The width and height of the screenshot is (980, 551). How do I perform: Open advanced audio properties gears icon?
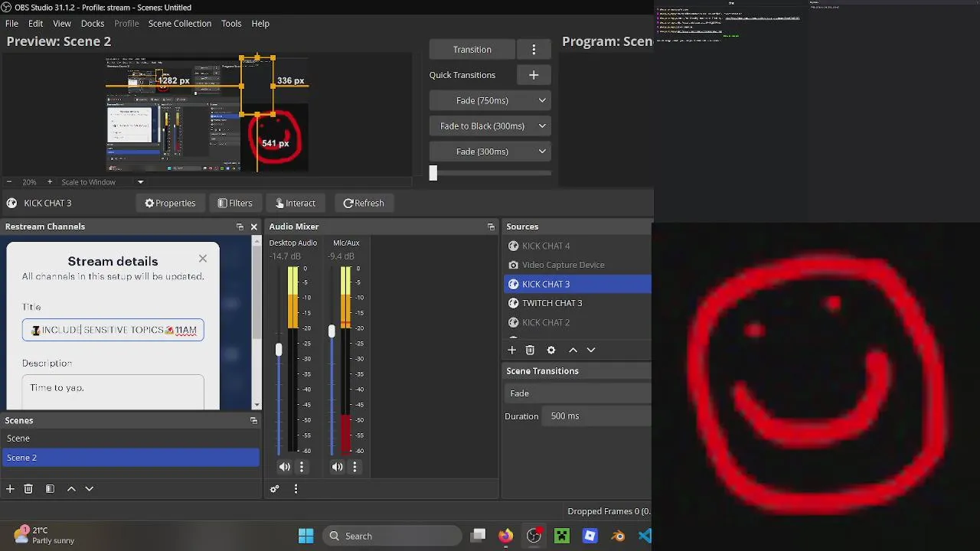(x=275, y=488)
